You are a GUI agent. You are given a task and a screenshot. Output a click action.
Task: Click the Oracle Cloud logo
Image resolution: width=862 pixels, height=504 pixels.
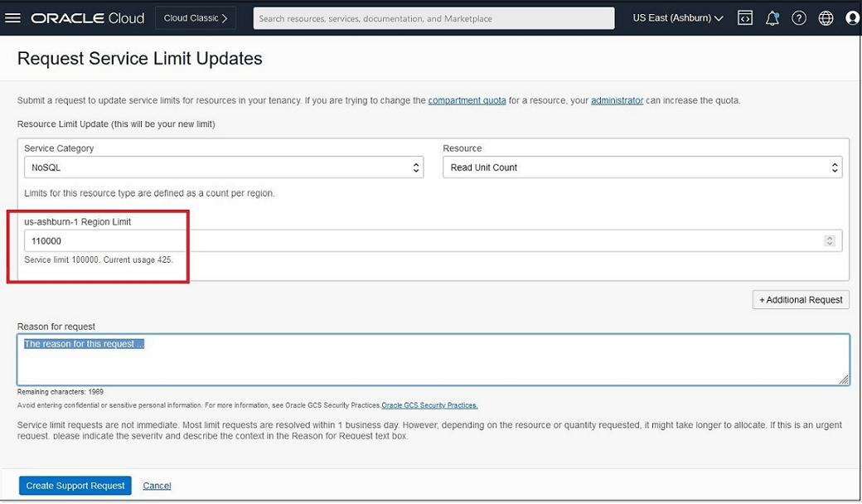pos(87,18)
